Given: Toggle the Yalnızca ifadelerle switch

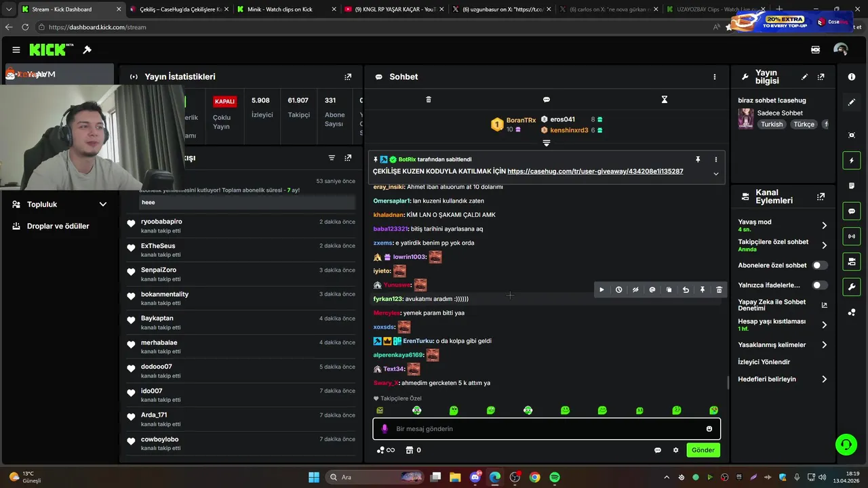Looking at the screenshot, I should click(820, 285).
